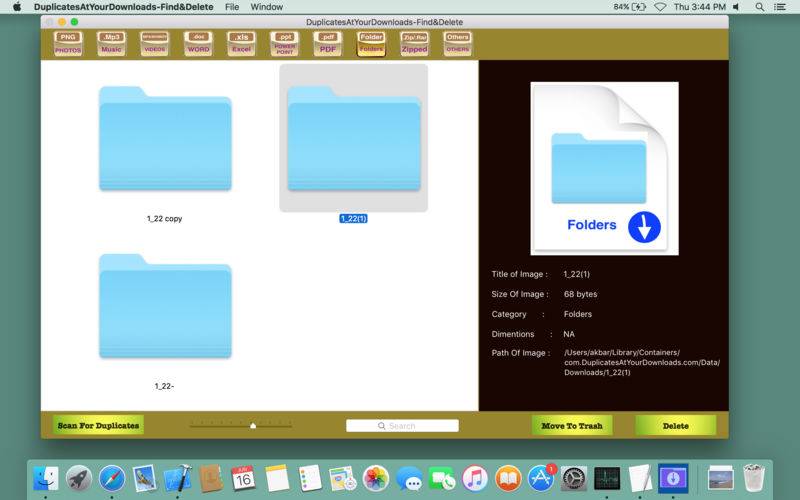This screenshot has width=800, height=500.
Task: Open the App Store from the dock
Action: point(541,479)
